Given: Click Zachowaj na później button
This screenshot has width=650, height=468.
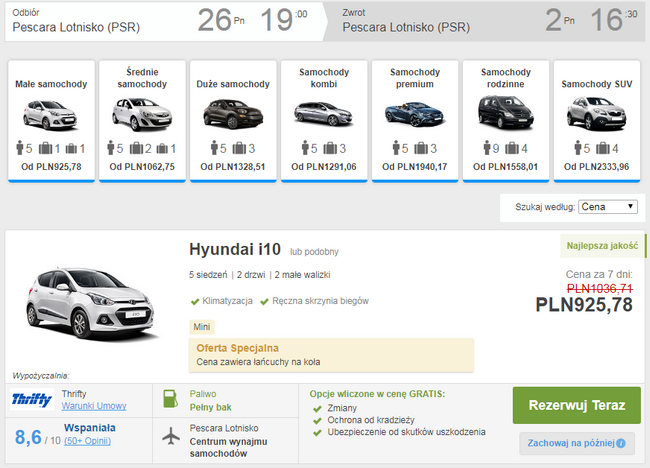Looking at the screenshot, I should [577, 443].
